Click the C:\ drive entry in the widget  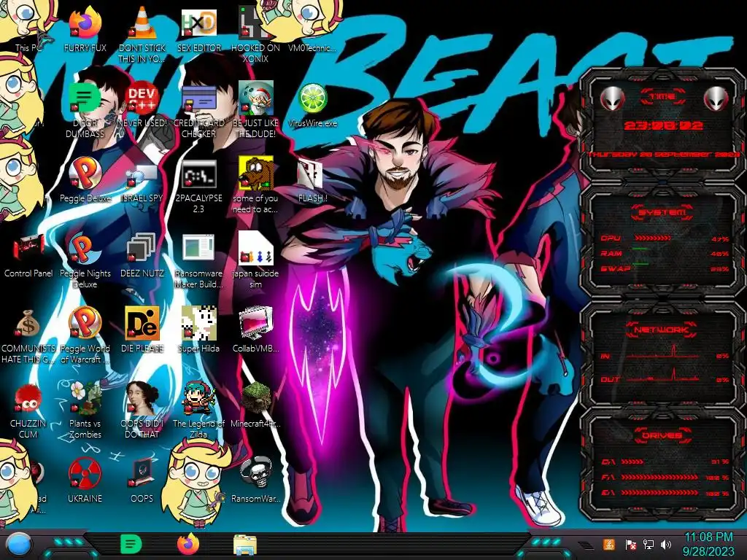pyautogui.click(x=665, y=462)
